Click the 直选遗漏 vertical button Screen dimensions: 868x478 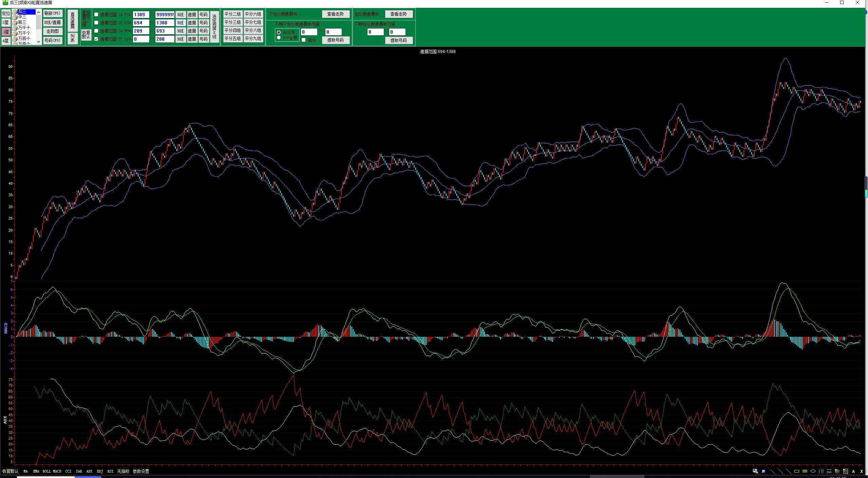coord(73,20)
